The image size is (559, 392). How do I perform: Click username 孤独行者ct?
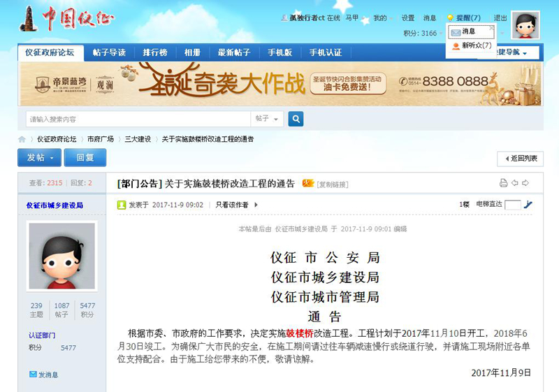pos(307,18)
